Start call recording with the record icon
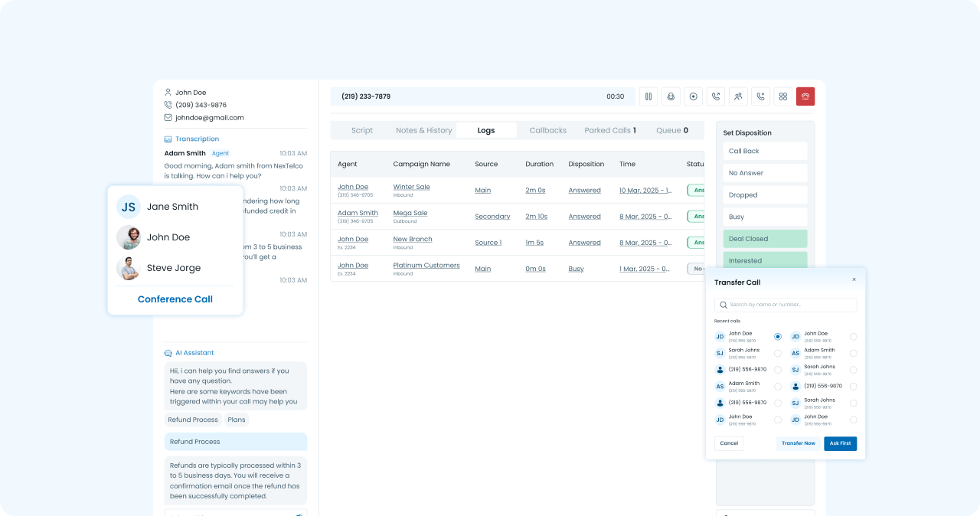 click(693, 96)
